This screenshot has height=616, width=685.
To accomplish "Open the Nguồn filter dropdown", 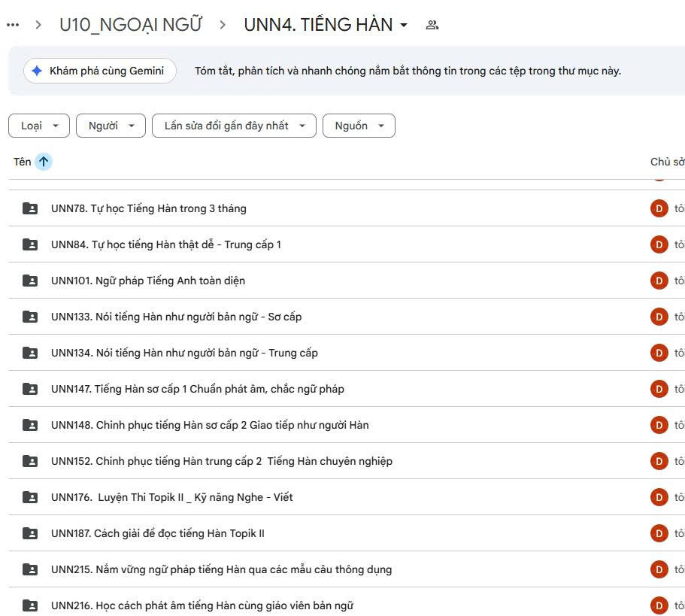I will 359,126.
